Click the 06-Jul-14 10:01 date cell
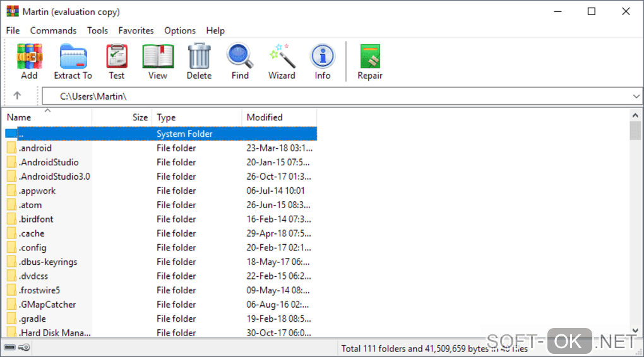The height and width of the screenshot is (357, 644). pyautogui.click(x=275, y=190)
